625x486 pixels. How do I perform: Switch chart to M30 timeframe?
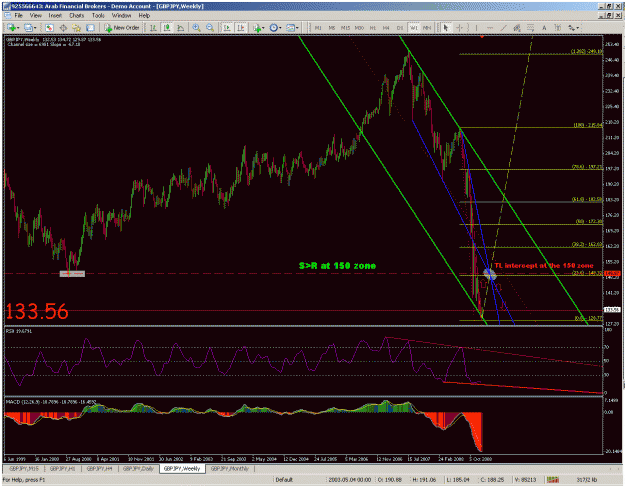pyautogui.click(x=359, y=28)
